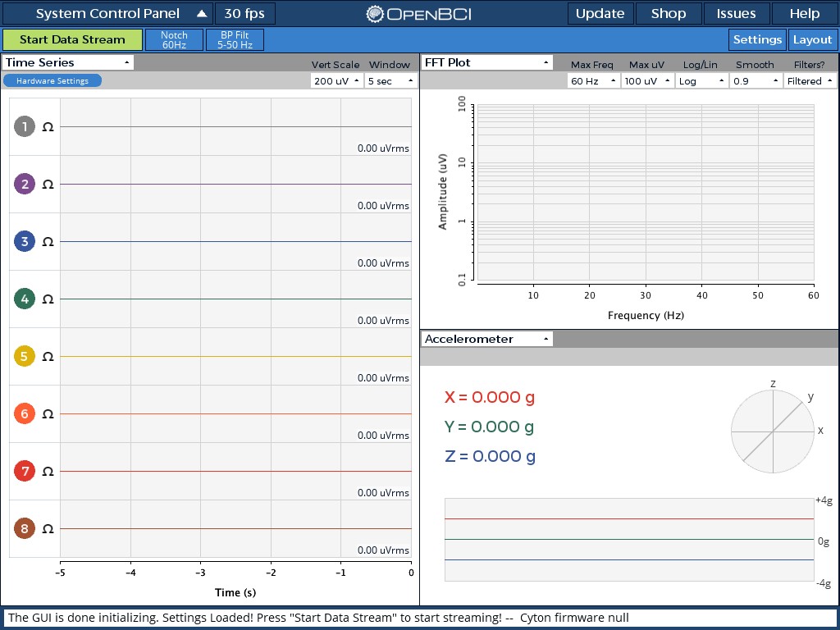Toggle channel 3 blue button
Viewport: 840px width, 630px height.
tap(24, 242)
